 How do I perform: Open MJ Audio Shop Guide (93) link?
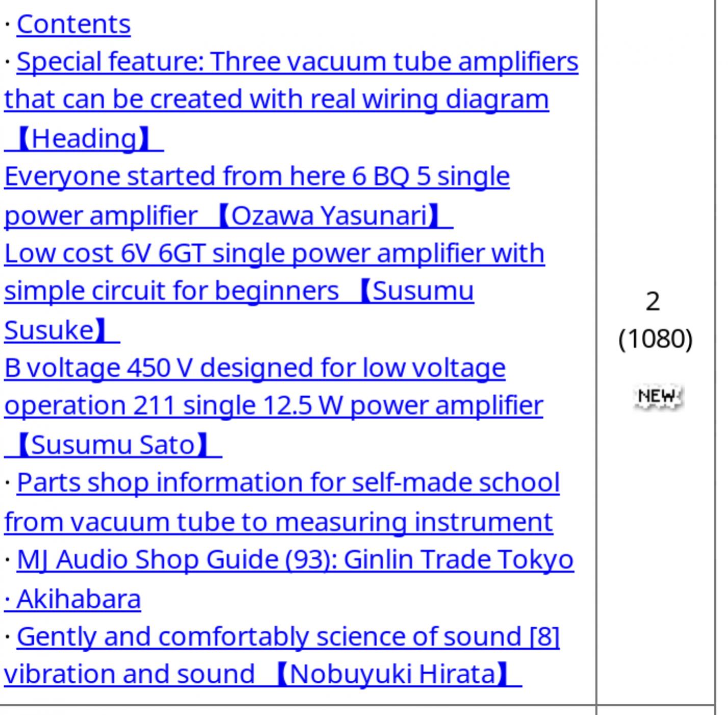pyautogui.click(x=295, y=559)
